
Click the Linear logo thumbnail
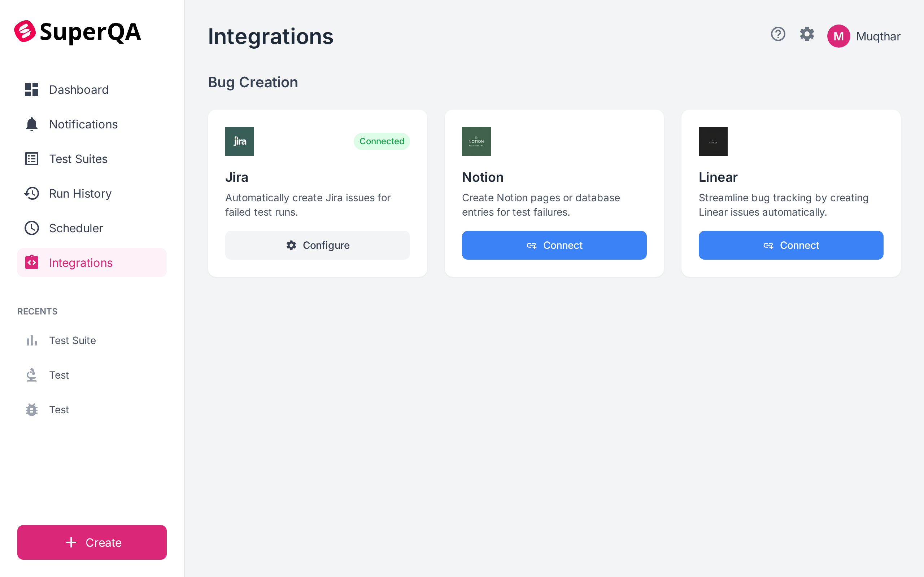tap(713, 141)
